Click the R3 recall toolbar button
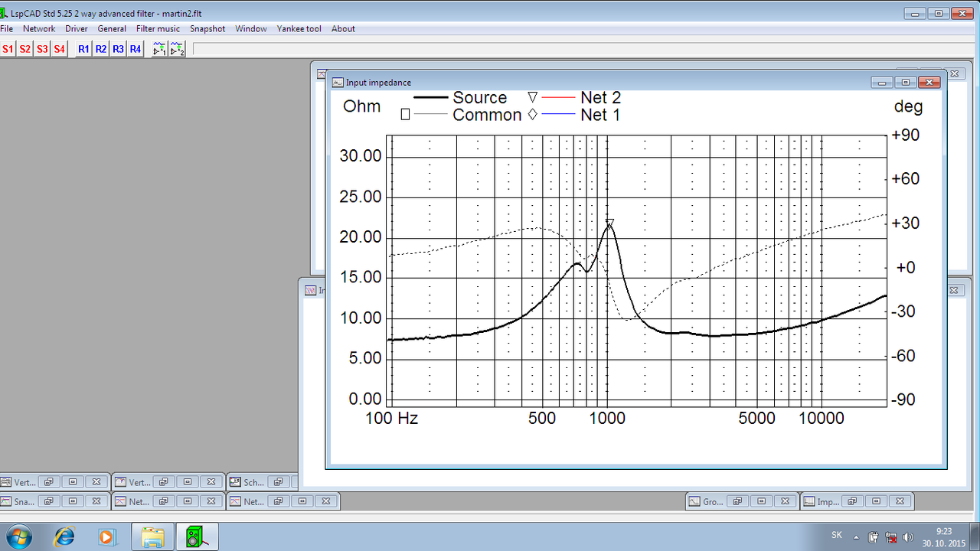This screenshot has width=980, height=551. 118,49
